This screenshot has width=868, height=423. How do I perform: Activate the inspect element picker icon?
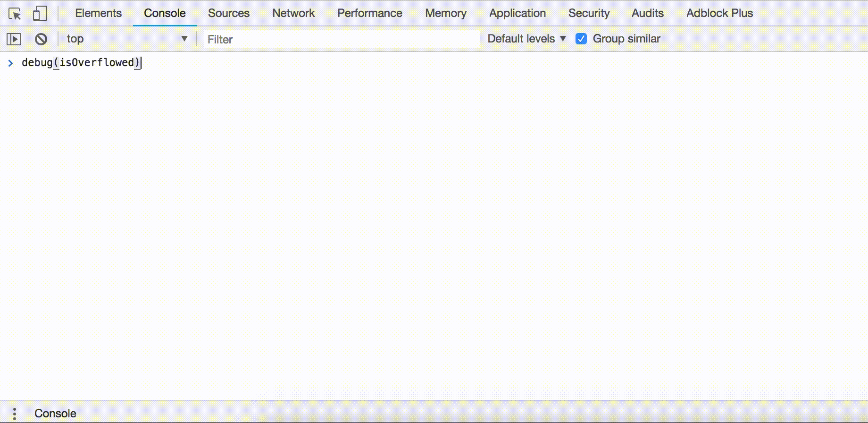(15, 13)
